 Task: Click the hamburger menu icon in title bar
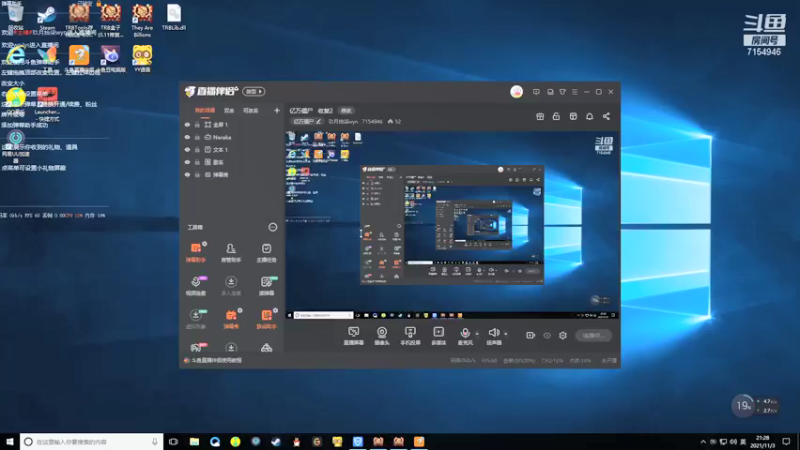pyautogui.click(x=574, y=92)
